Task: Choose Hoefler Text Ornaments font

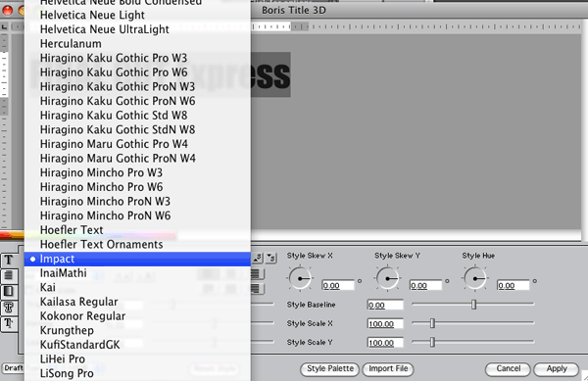Action: [x=137, y=245]
